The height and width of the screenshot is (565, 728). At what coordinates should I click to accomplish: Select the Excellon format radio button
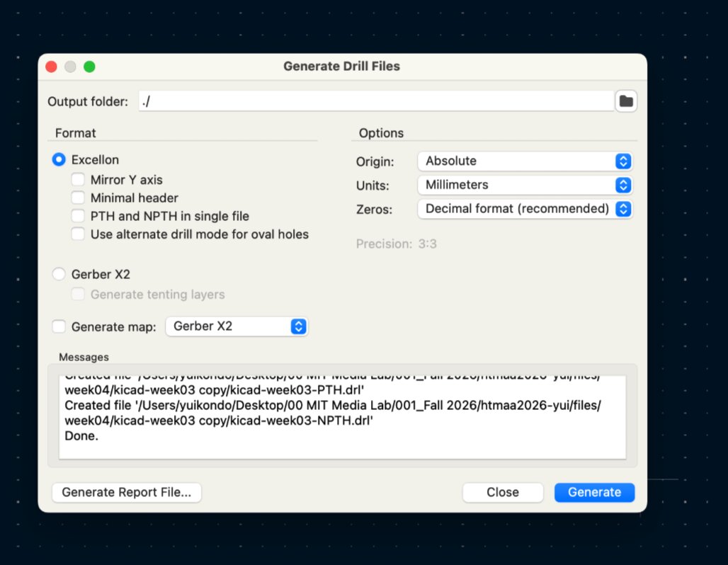(x=59, y=160)
